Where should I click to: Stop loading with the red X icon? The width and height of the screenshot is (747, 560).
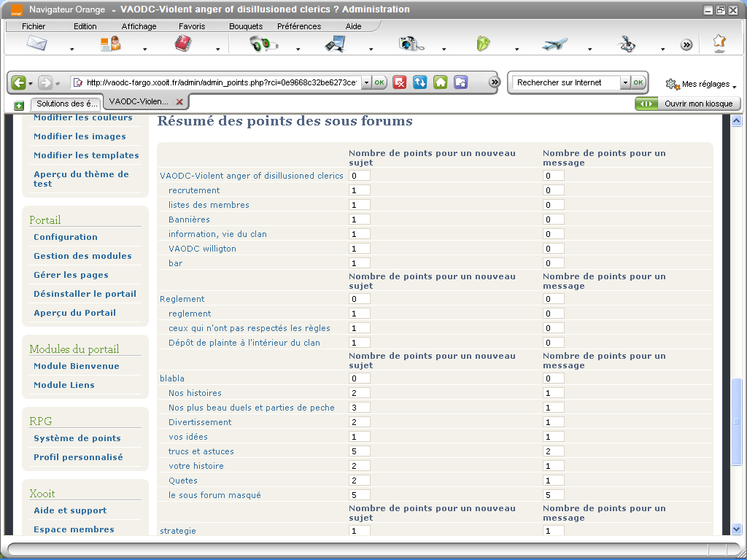click(400, 82)
